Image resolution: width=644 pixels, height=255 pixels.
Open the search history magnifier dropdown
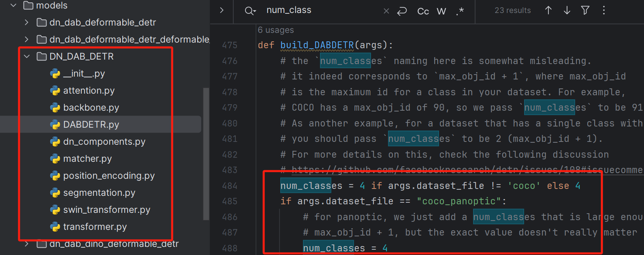251,11
